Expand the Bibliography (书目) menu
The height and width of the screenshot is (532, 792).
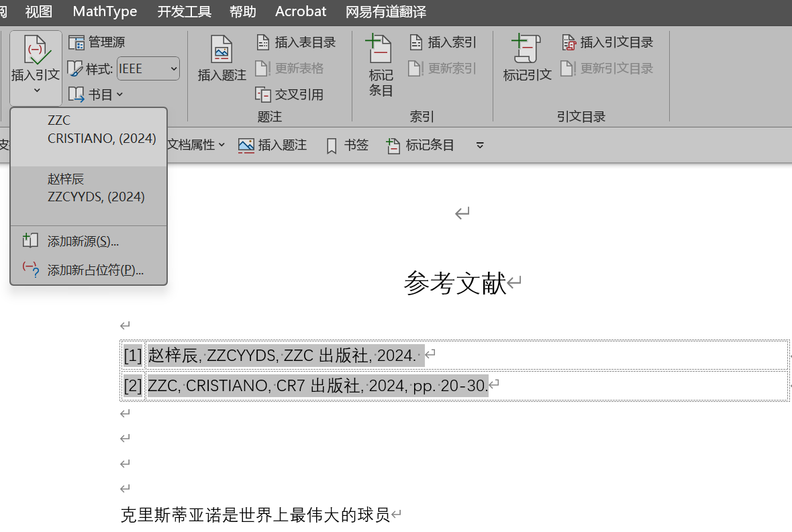(x=96, y=95)
